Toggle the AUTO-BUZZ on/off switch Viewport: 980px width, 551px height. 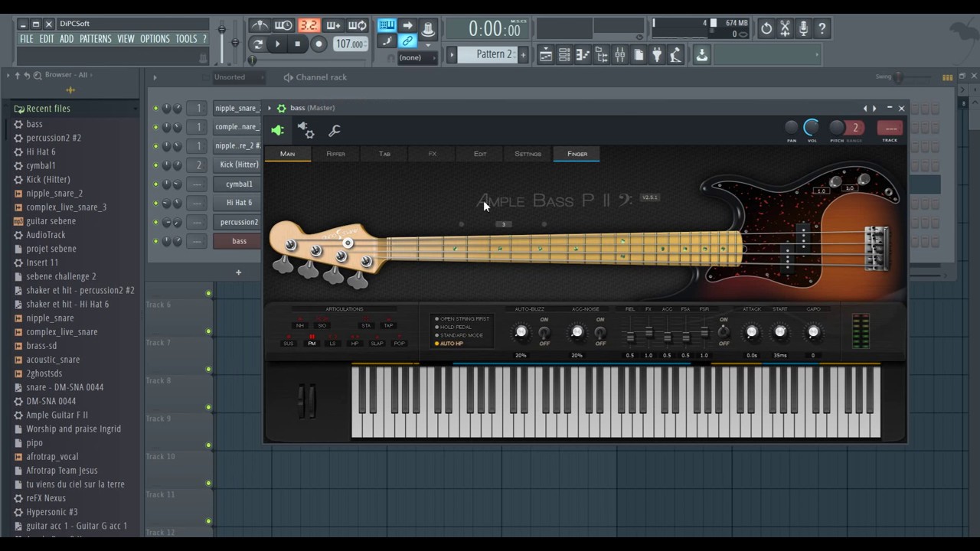[x=544, y=332]
